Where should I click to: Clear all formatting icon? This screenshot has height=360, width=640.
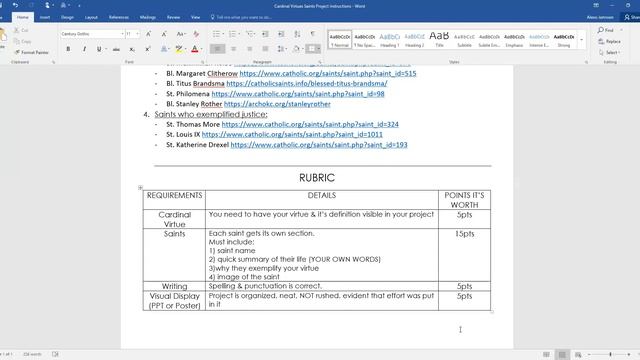click(x=196, y=34)
